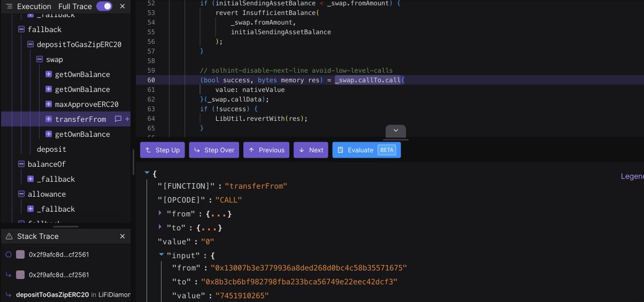Screen dimensions: 644x302
Task: Click the value: nativeValue code line
Action: point(250,90)
